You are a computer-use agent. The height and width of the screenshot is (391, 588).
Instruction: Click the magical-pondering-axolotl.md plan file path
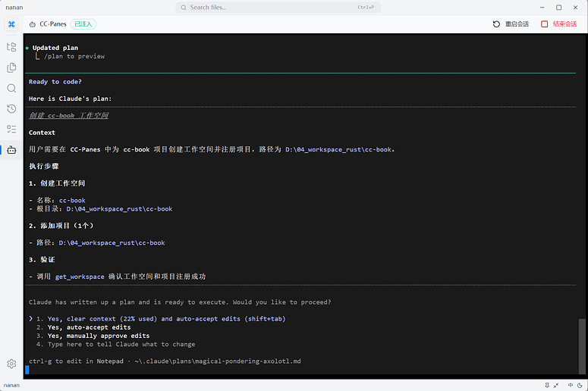pos(218,361)
